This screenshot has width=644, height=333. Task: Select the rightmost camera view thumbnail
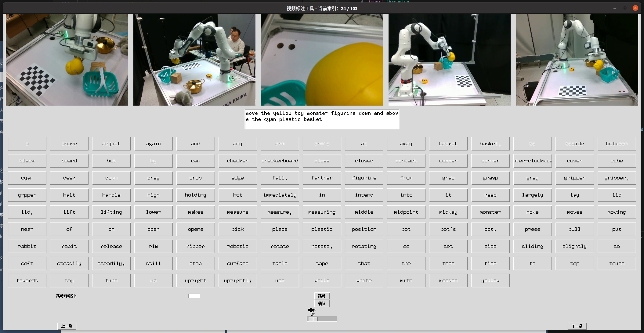pyautogui.click(x=577, y=60)
